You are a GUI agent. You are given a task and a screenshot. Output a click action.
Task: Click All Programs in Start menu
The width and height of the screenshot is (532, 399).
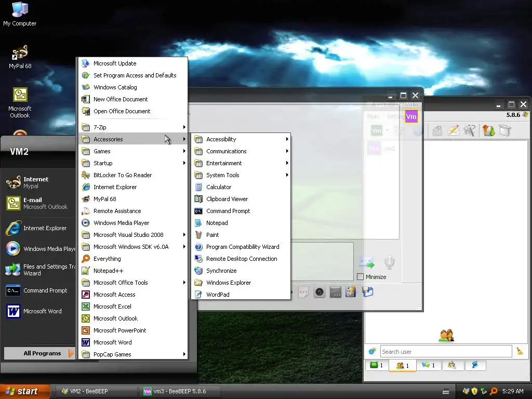[39, 353]
